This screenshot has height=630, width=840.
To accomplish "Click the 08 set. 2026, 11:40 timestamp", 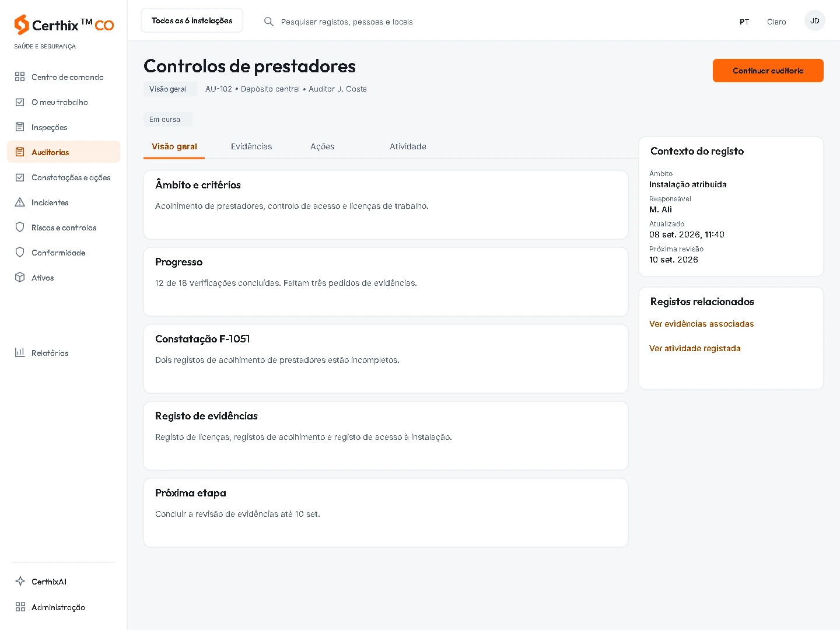I will (687, 235).
